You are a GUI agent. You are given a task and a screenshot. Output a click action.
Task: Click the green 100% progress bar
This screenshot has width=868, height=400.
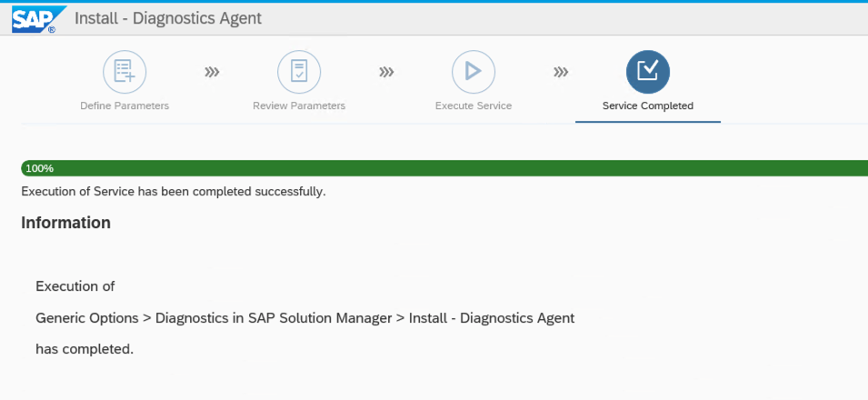pos(444,168)
